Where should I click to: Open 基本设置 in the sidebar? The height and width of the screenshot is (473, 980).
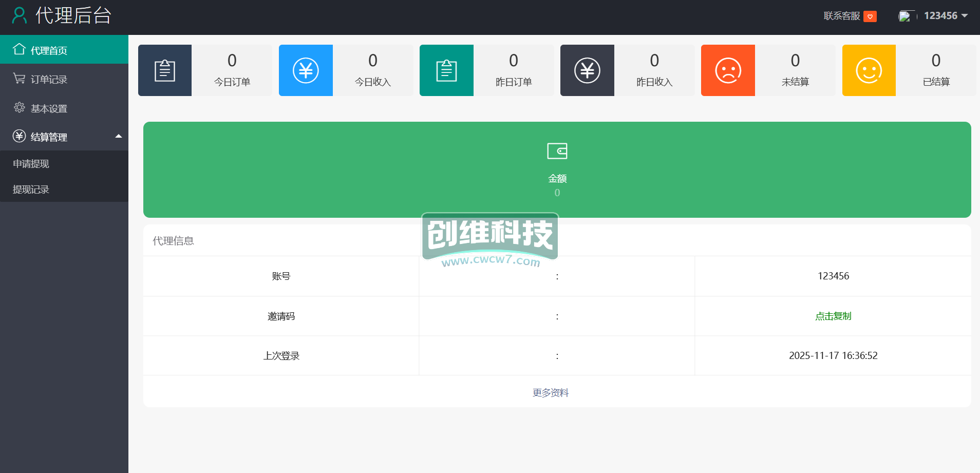49,108
